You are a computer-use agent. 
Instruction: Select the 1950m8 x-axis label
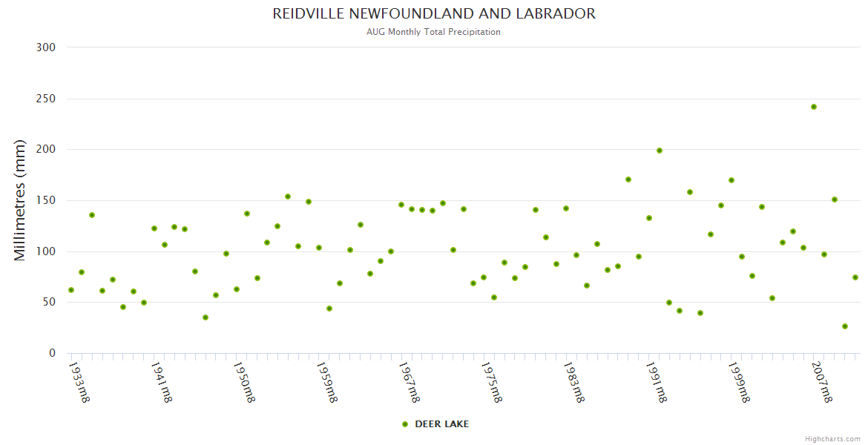pos(245,383)
